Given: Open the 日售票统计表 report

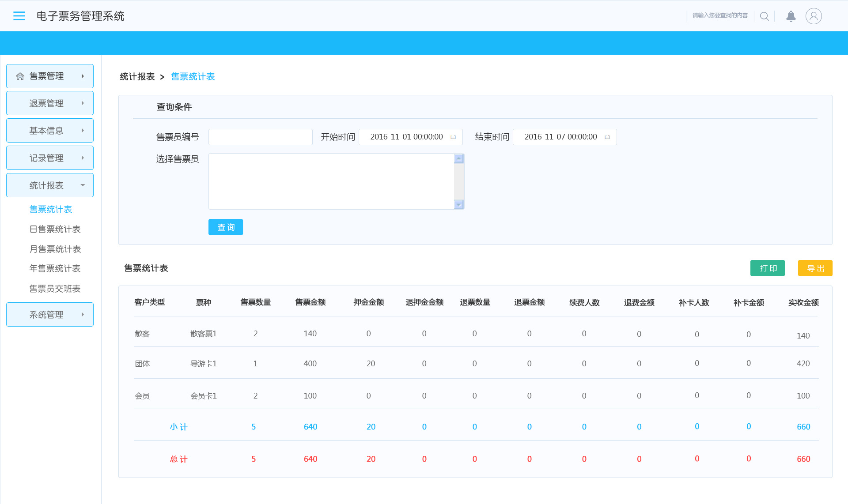Looking at the screenshot, I should click(x=55, y=229).
